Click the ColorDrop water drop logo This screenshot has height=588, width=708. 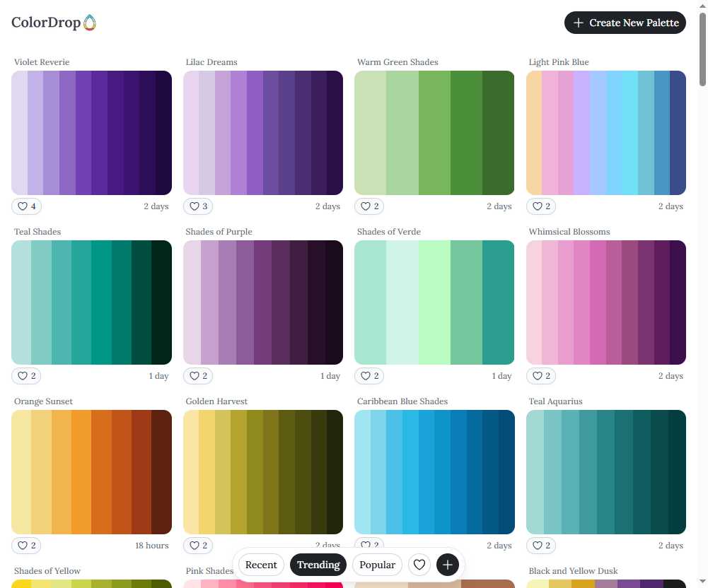point(89,22)
